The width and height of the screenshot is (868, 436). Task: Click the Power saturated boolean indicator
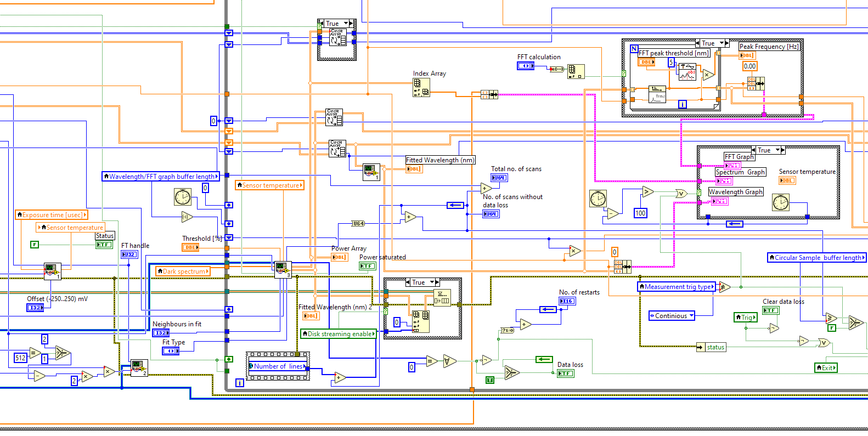[x=367, y=266]
